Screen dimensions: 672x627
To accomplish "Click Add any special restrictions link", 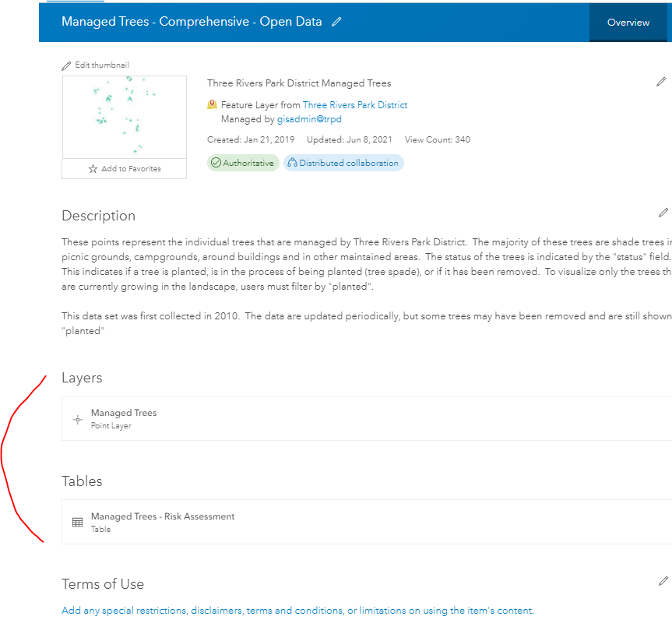I will [298, 611].
